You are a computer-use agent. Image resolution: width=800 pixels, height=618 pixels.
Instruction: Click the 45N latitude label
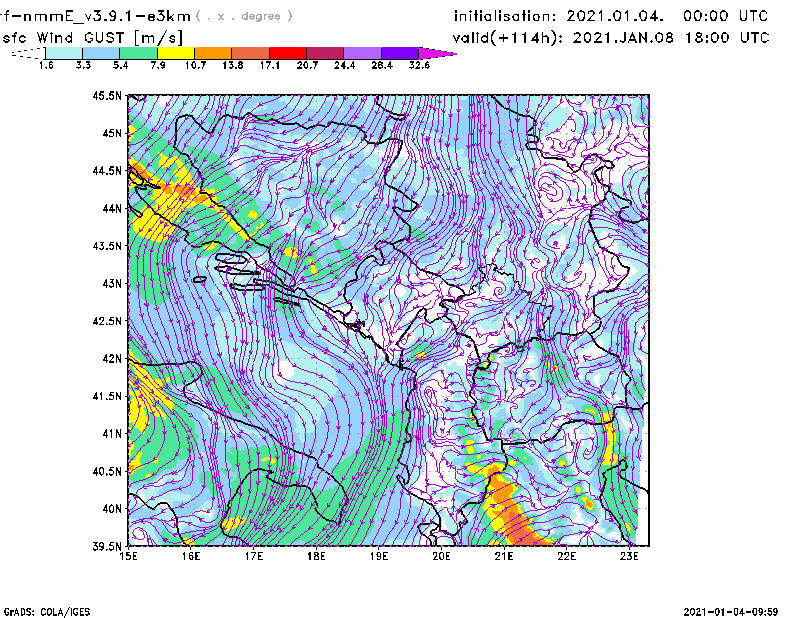click(112, 133)
